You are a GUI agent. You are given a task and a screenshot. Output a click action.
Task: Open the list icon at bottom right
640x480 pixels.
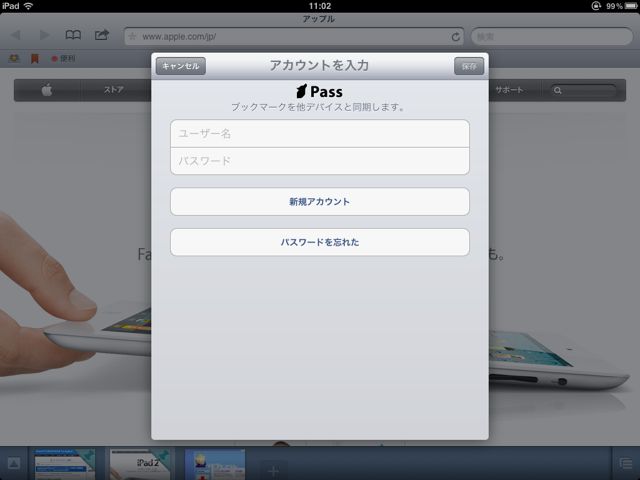(625, 463)
